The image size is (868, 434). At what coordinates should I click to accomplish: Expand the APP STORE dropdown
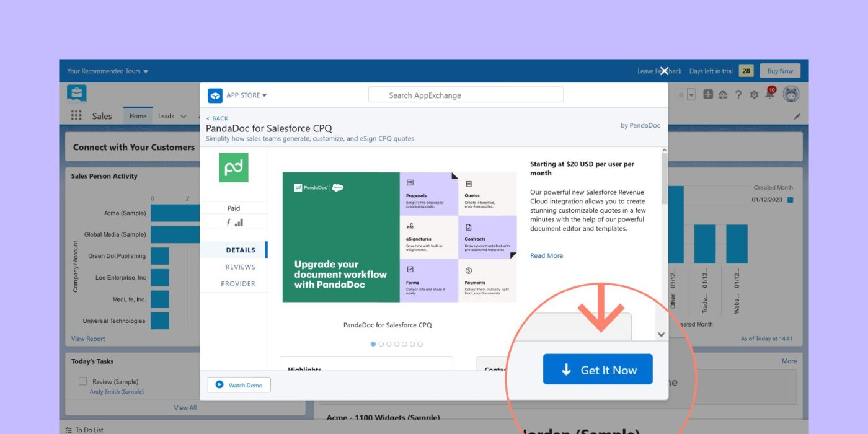(x=246, y=95)
